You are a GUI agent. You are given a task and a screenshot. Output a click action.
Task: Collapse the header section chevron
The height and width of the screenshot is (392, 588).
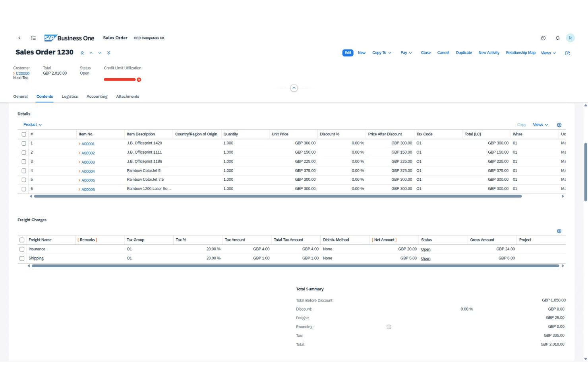(294, 88)
